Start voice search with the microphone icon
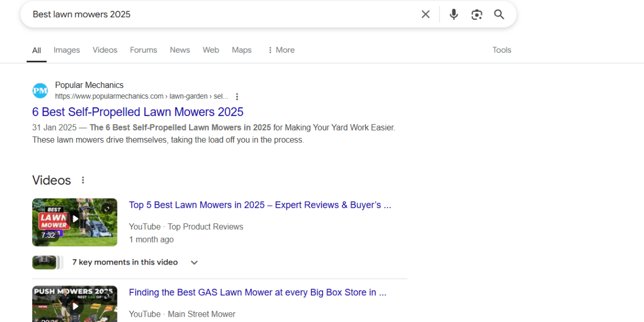The width and height of the screenshot is (644, 322). [454, 14]
